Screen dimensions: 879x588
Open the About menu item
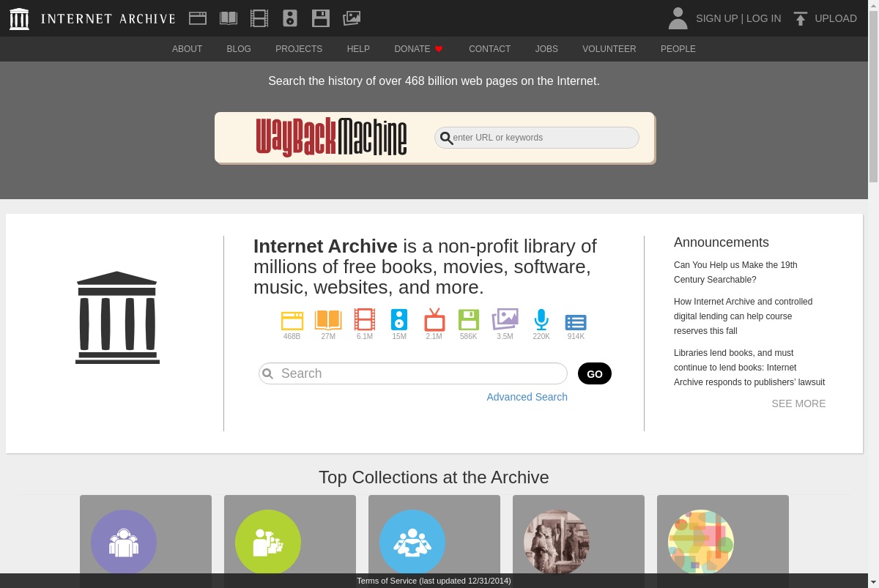tap(187, 49)
